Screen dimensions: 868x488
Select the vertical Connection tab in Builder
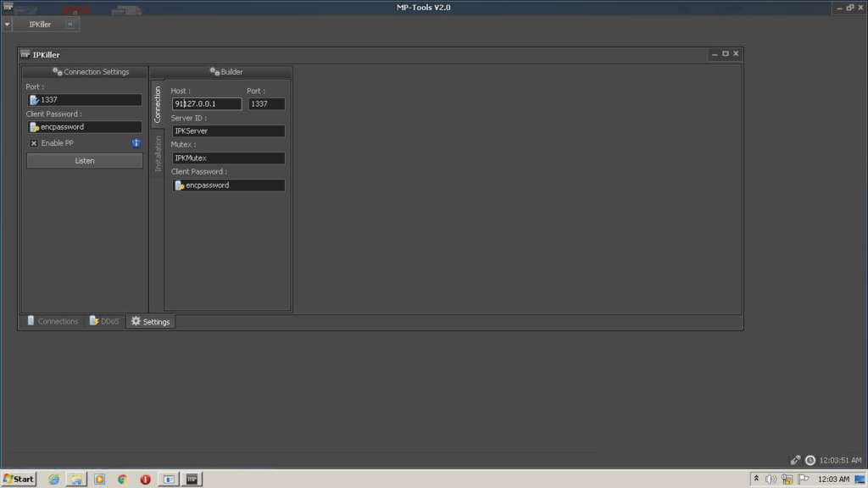tap(157, 104)
